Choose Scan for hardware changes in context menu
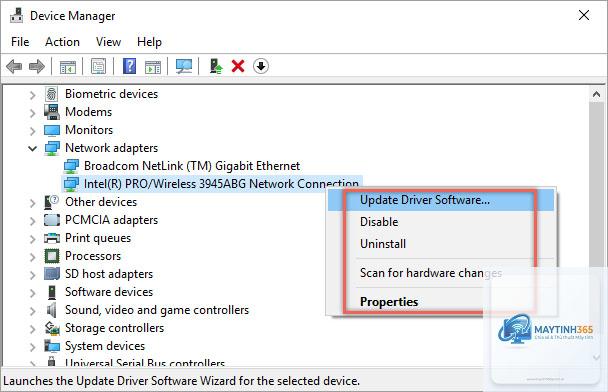Viewport: 608px width, 392px height. [x=442, y=273]
